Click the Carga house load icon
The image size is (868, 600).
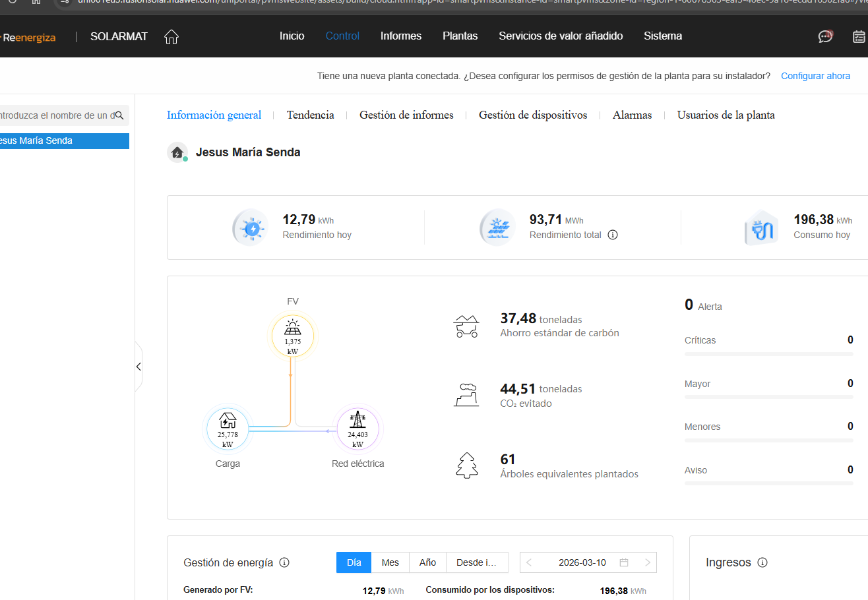[228, 421]
